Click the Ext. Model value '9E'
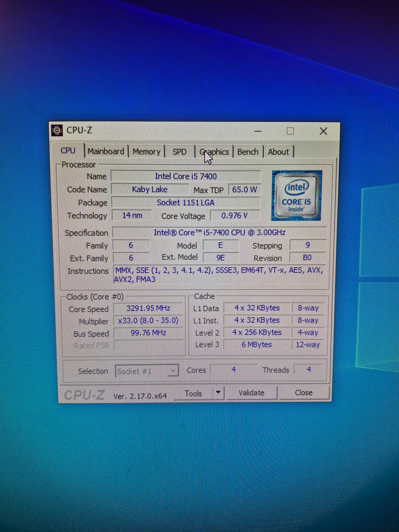The image size is (399, 532). click(x=220, y=258)
